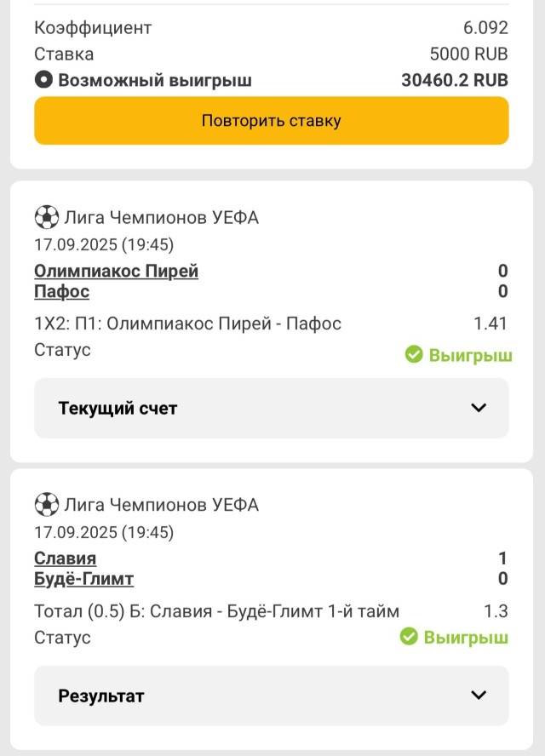Click green checkmark for Олимпиакос bet status
The height and width of the screenshot is (756, 545).
click(x=414, y=354)
